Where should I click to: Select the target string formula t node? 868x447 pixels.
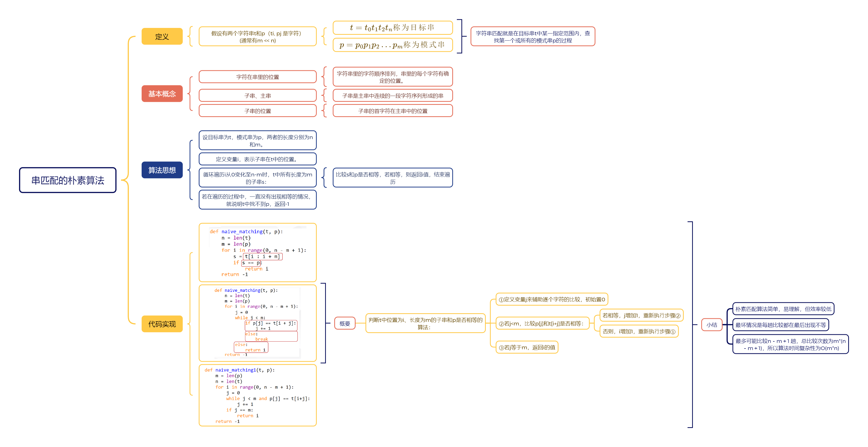click(x=392, y=28)
